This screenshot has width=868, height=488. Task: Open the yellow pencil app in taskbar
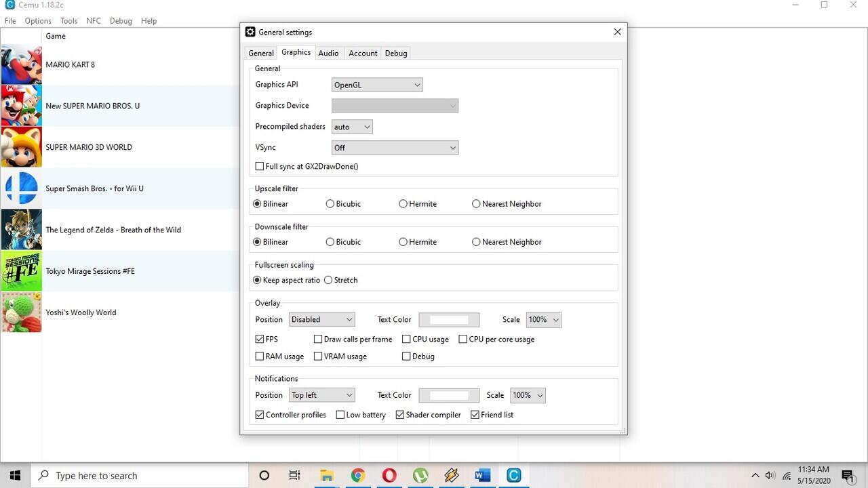451,475
